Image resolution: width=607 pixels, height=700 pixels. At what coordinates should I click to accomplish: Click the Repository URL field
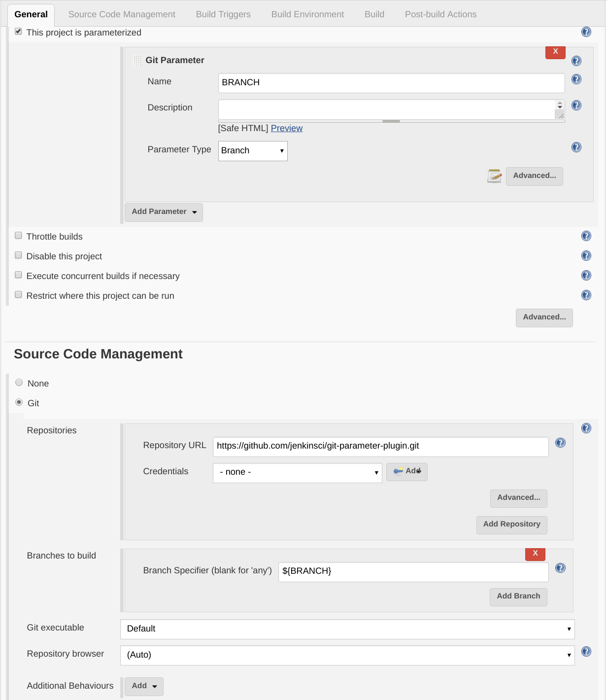point(381,447)
